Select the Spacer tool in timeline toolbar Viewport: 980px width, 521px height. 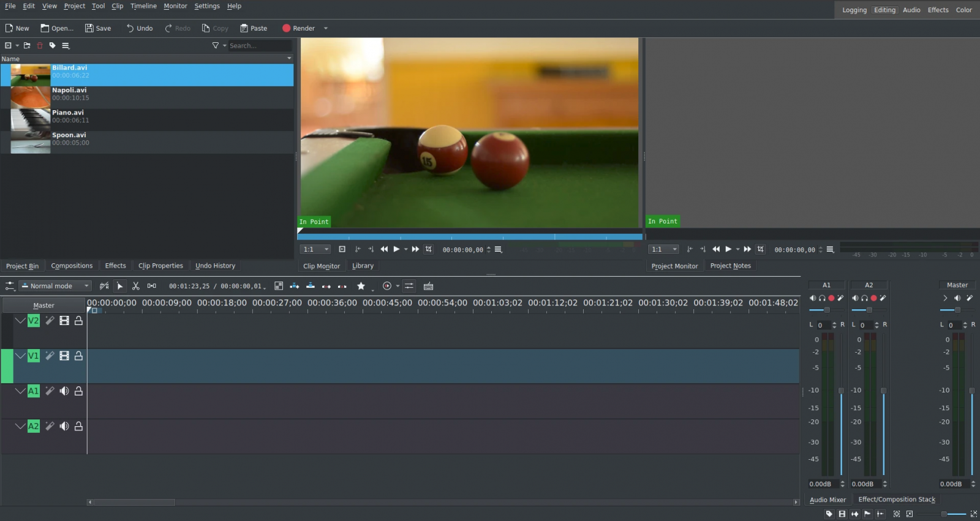(151, 286)
